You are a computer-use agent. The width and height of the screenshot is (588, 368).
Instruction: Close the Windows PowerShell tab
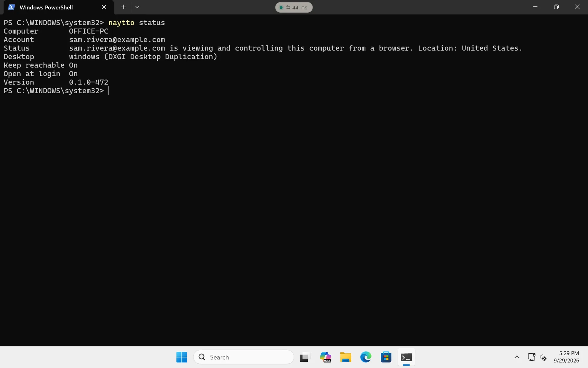tap(104, 7)
